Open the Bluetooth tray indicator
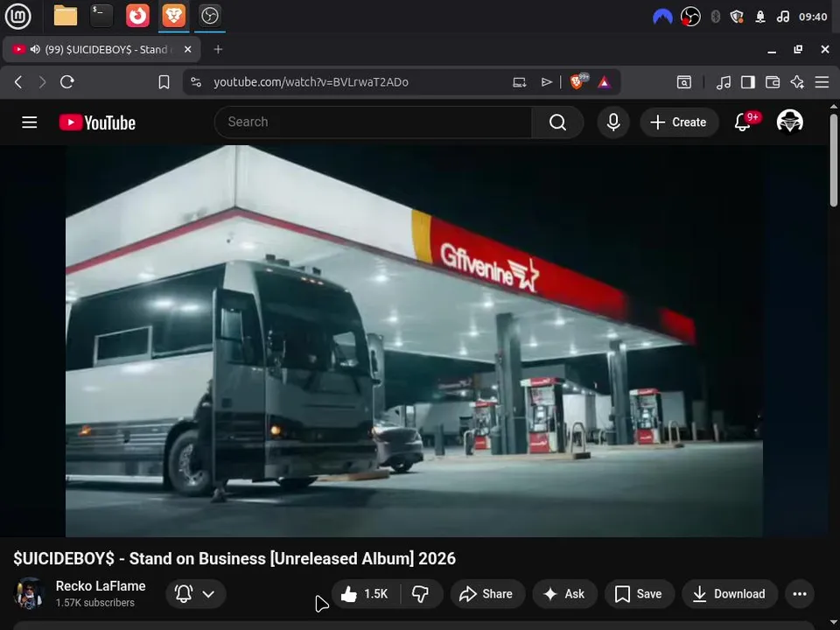The image size is (840, 630). 715,17
